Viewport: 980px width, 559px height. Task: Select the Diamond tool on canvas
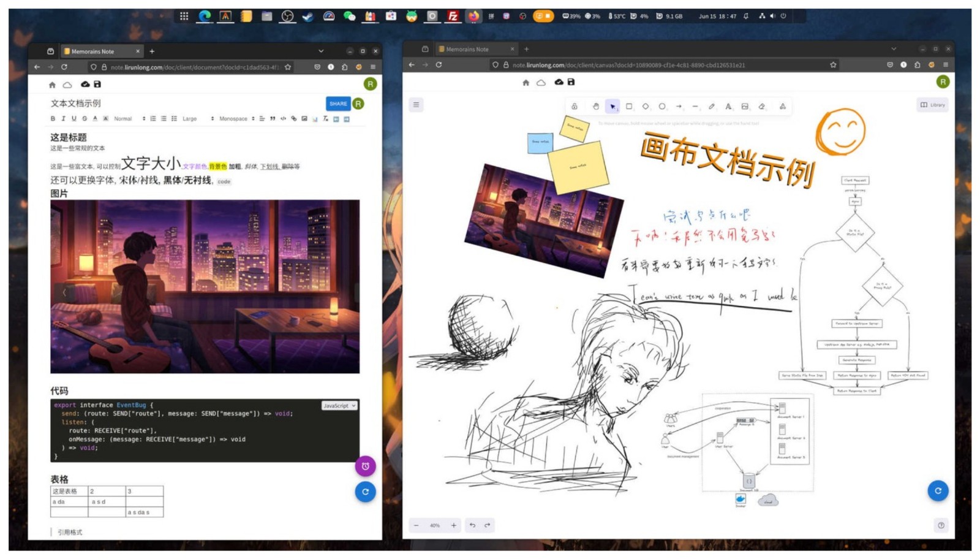(x=646, y=107)
